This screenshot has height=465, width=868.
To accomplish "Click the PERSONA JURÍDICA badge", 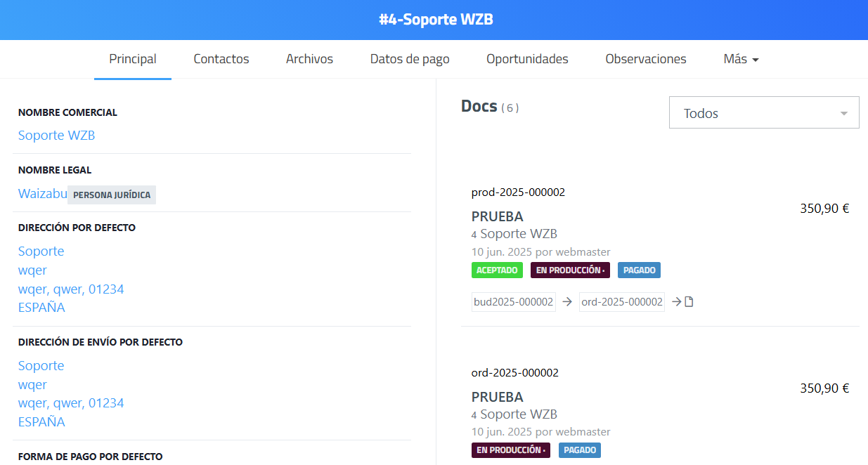I will click(112, 195).
